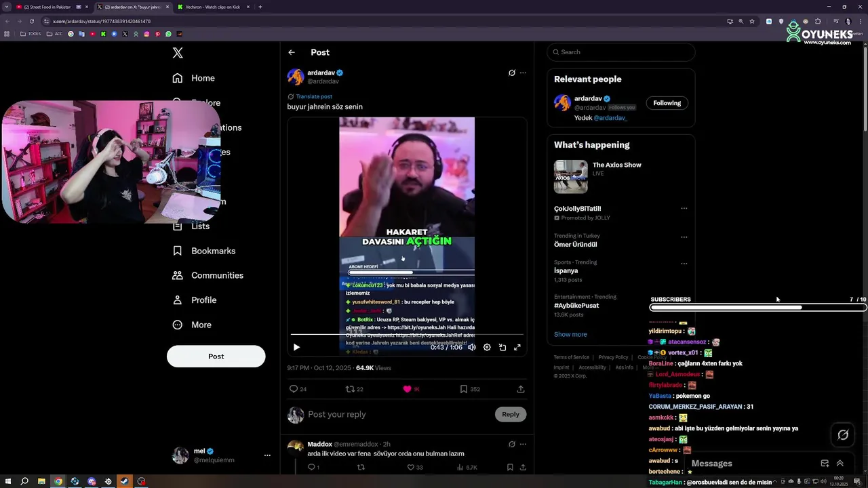Screen dimensions: 868x488
Task: Expand the Messages panel
Action: point(840,464)
